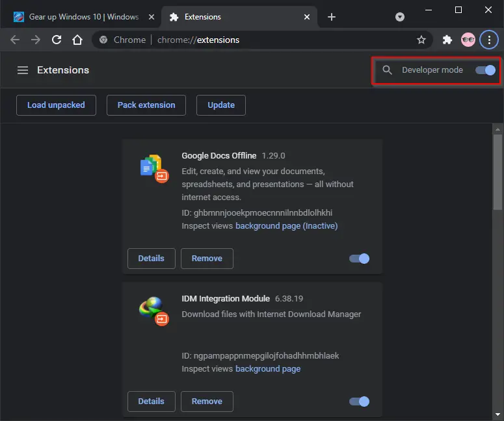This screenshot has height=421, width=504.
Task: Go forward one page
Action: pos(36,40)
